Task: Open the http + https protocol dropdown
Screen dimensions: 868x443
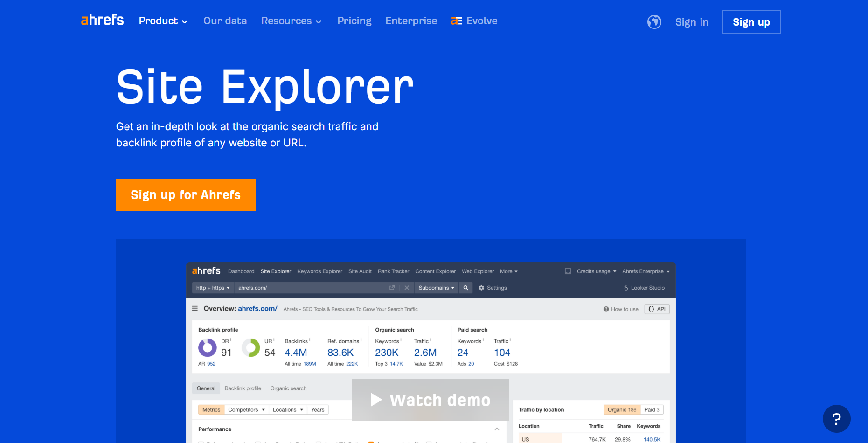Action: tap(213, 288)
